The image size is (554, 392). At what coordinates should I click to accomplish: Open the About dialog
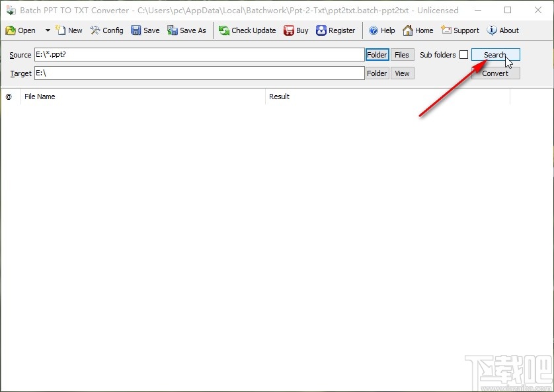(x=503, y=30)
